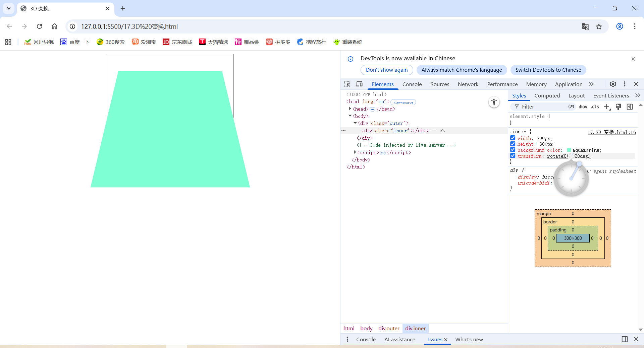Viewport: 644px width, 348px height.
Task: Toggle the .cls class editor
Action: click(595, 107)
